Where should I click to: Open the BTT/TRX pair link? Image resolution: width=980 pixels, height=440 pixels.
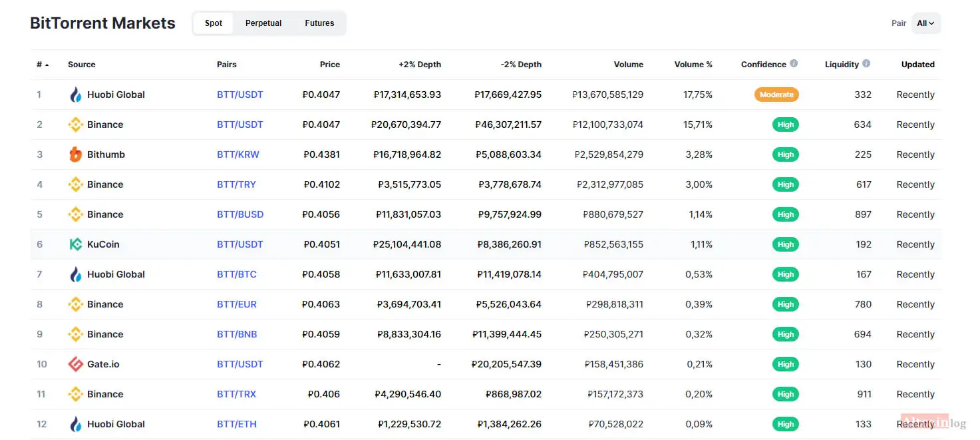(236, 394)
